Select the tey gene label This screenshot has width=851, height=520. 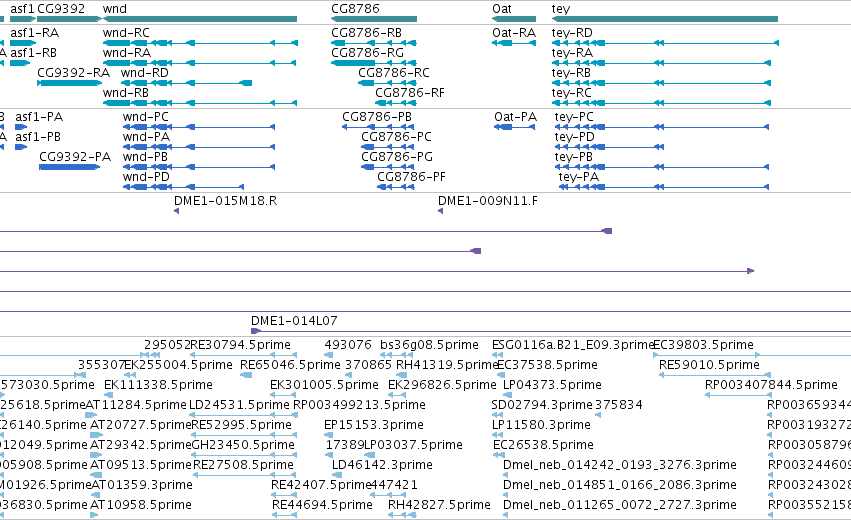click(561, 9)
